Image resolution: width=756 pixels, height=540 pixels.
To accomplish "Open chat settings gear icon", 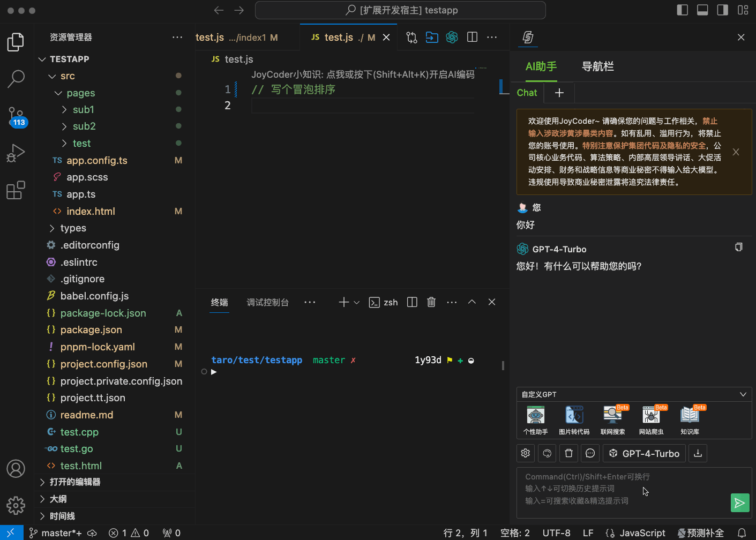I will coord(526,453).
